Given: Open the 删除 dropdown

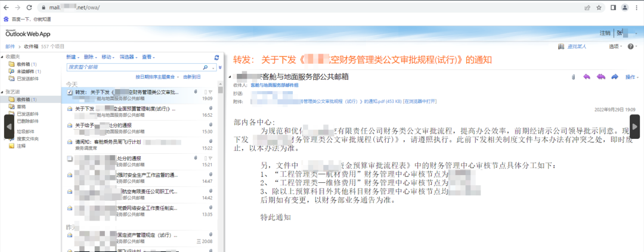Looking at the screenshot, I should click(x=91, y=57).
